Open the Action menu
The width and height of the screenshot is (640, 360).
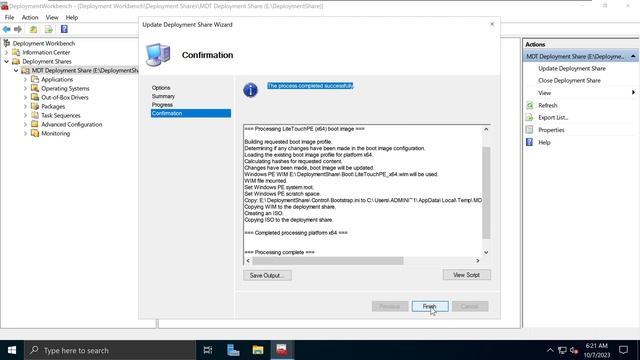pos(30,17)
